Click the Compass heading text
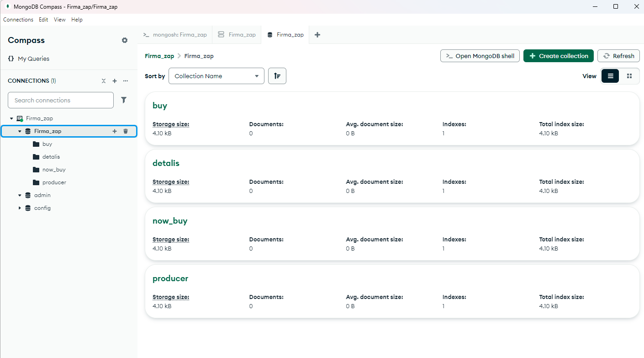 26,40
